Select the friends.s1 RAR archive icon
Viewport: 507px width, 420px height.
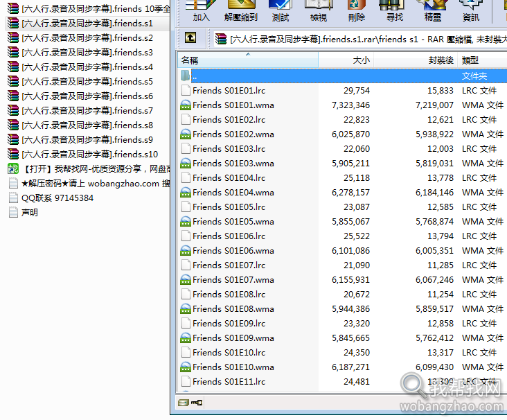(13, 24)
